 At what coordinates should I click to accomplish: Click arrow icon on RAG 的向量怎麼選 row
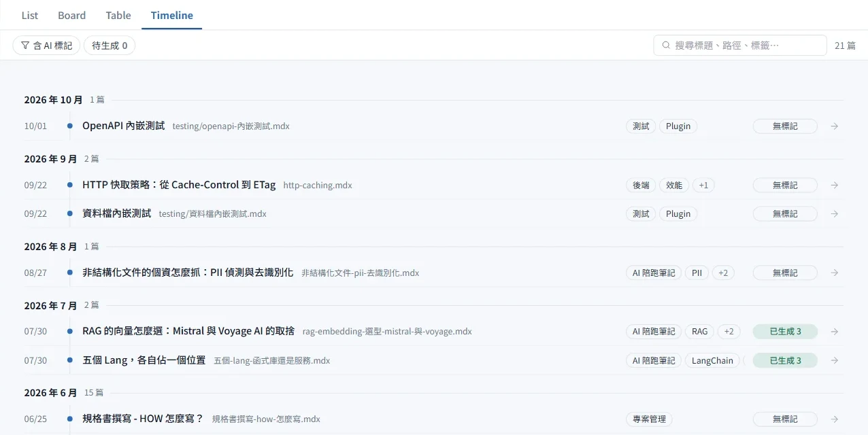(x=835, y=332)
